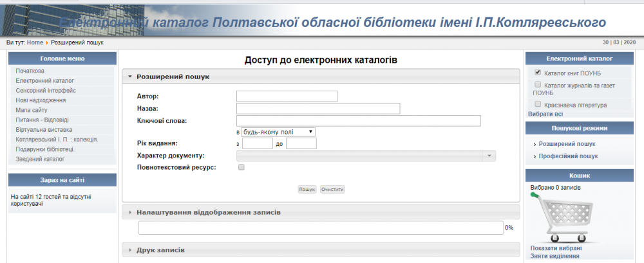The width and height of the screenshot is (644, 263).
Task: Click into the Автор input field
Action: pos(287,96)
